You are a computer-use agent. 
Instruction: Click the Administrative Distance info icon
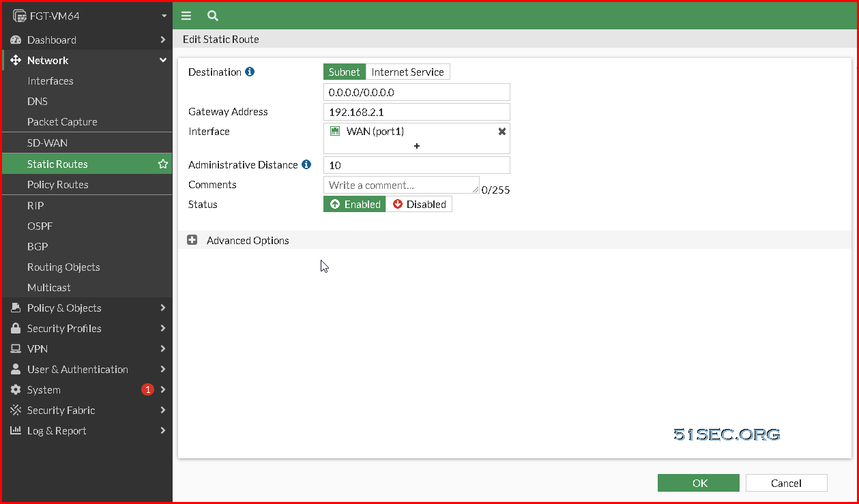306,164
